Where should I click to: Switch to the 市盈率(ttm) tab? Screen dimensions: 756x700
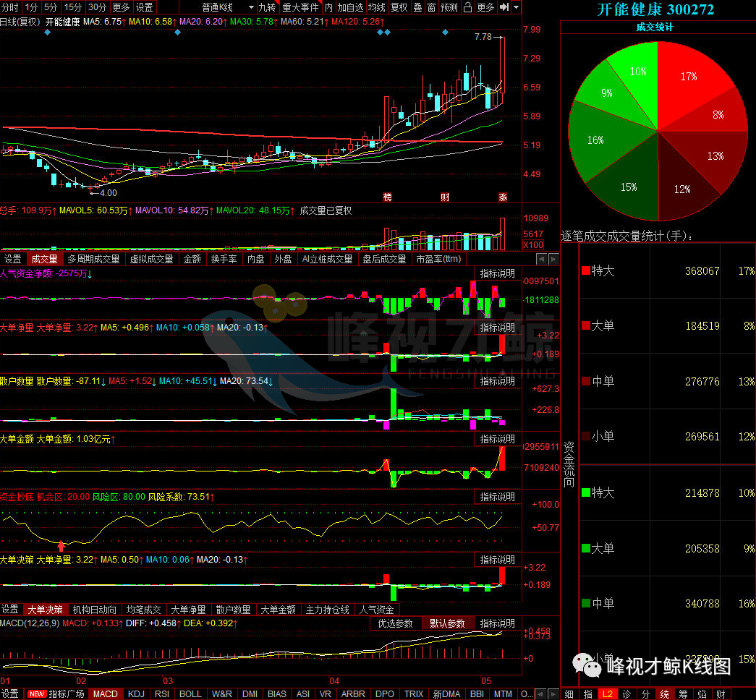point(438,259)
